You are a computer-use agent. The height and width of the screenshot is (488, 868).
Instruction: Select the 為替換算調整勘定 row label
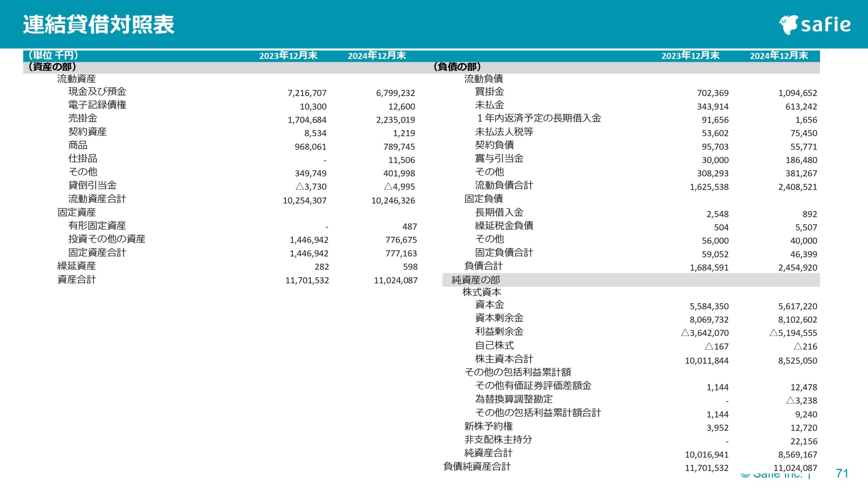click(x=514, y=399)
